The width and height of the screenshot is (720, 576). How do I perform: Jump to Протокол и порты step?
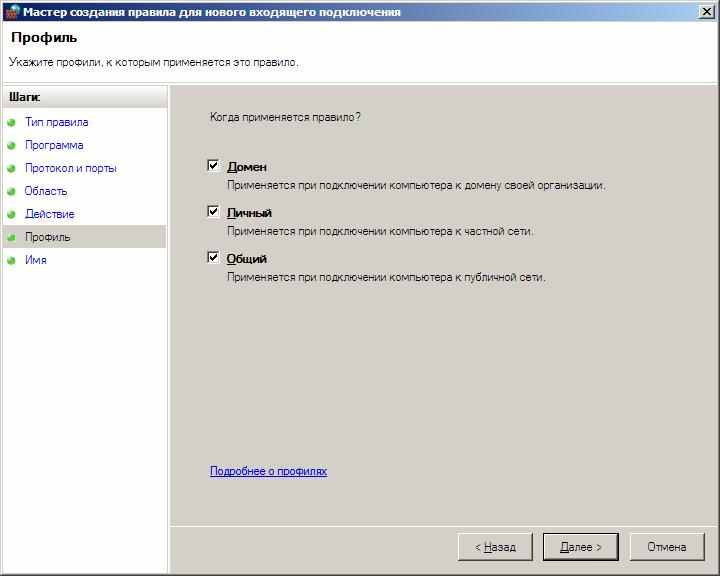click(x=71, y=168)
